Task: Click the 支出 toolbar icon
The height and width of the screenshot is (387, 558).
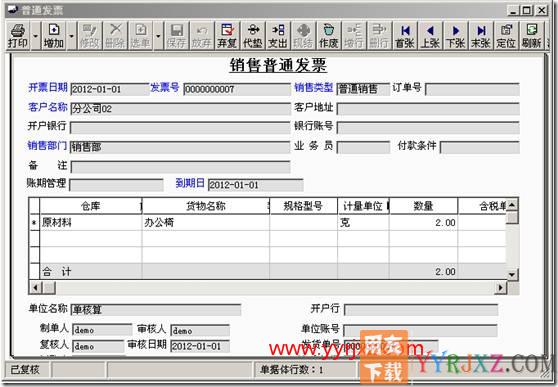Action: pyautogui.click(x=278, y=36)
